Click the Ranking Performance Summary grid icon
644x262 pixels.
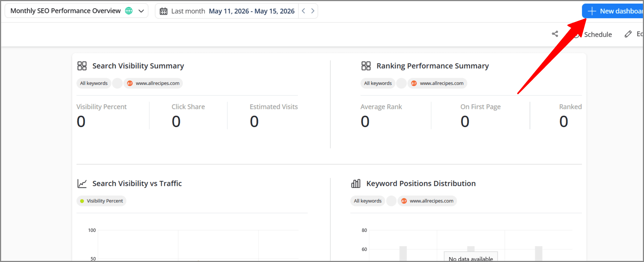(366, 66)
